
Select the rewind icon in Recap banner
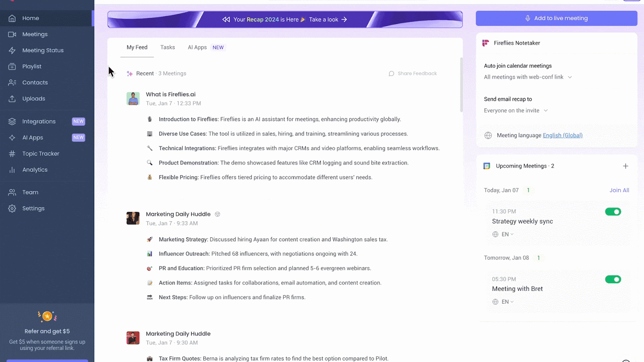[226, 19]
